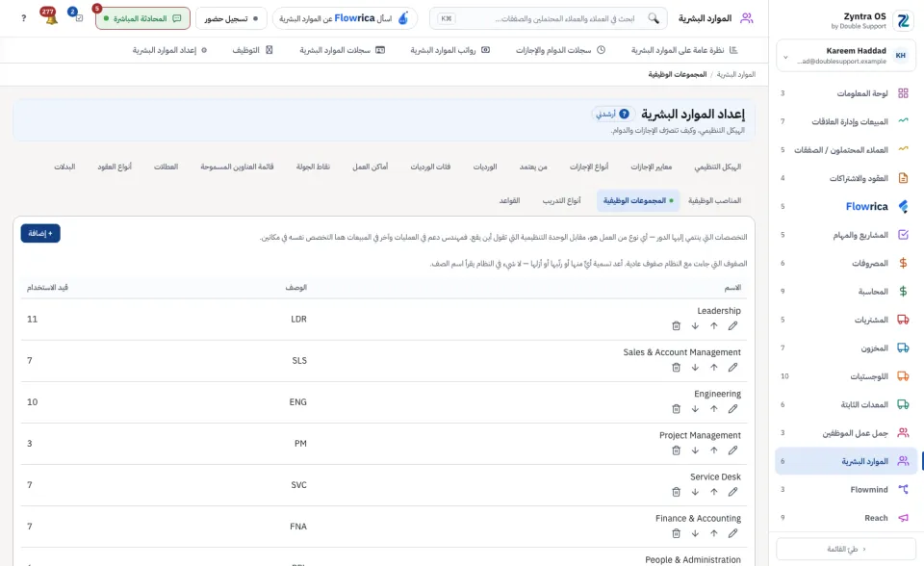Click the تسجيل حضور check-in button
The height and width of the screenshot is (566, 924).
point(231,18)
